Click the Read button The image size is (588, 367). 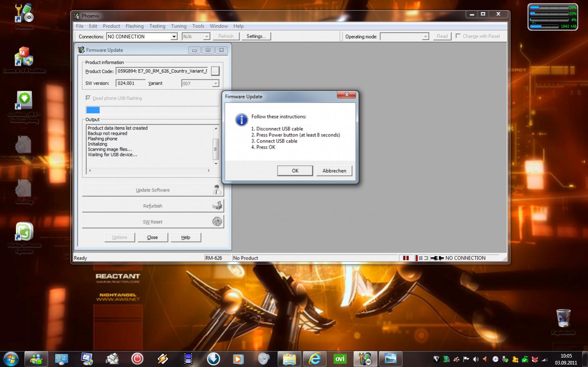tap(442, 36)
